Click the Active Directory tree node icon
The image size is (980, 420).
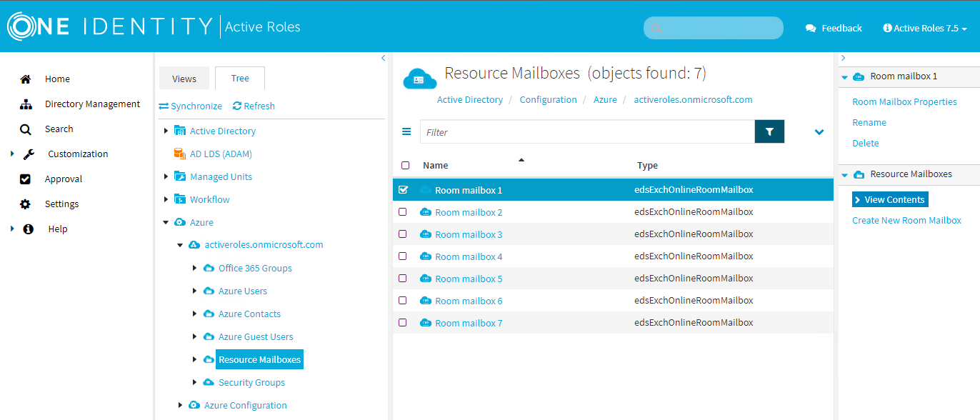(x=180, y=131)
